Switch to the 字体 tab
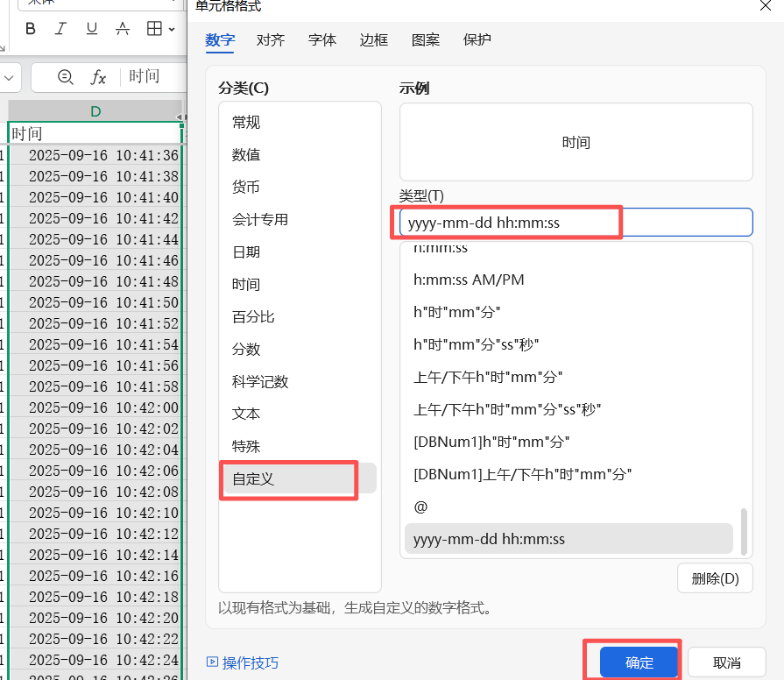This screenshot has height=680, width=784. tap(322, 40)
